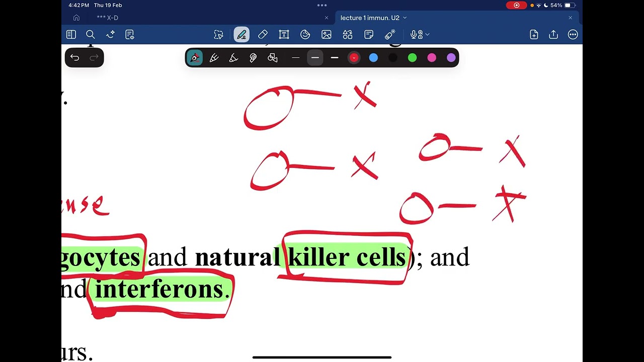Tap the bold word natural

(x=237, y=257)
